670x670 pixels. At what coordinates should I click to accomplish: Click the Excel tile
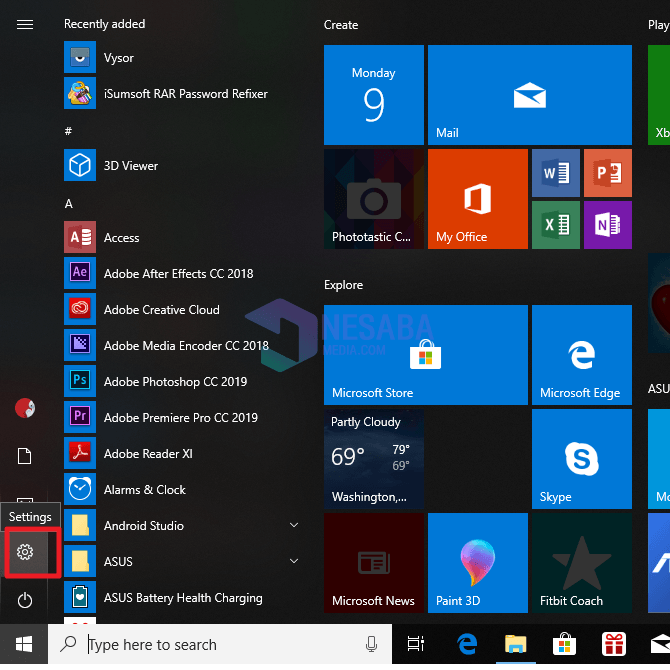[555, 225]
